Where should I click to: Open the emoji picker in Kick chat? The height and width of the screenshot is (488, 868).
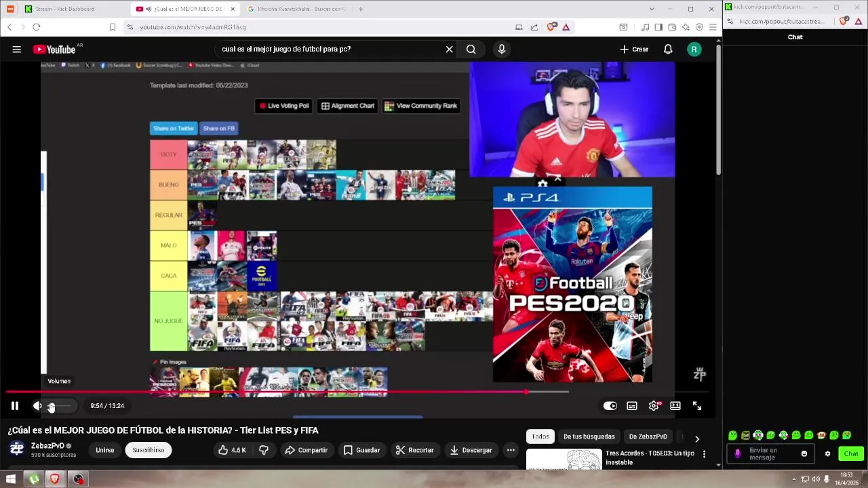(804, 454)
